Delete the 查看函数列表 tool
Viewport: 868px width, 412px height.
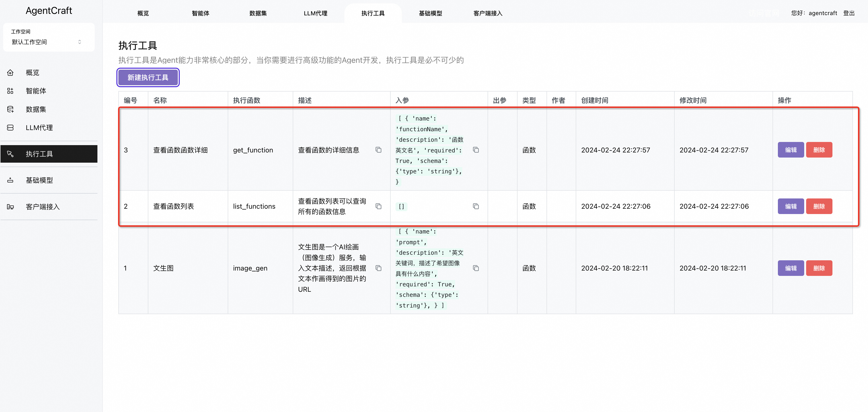click(819, 206)
